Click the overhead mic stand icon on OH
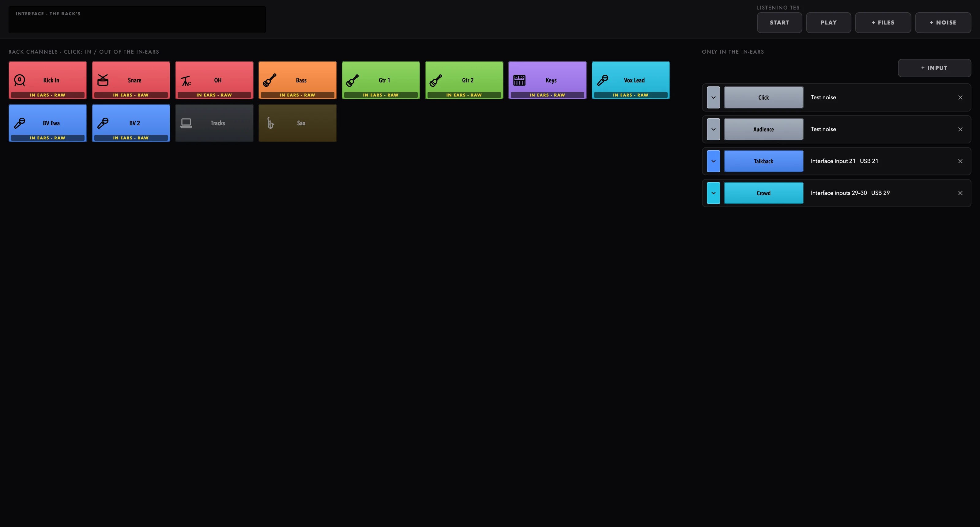The width and height of the screenshot is (980, 527). coord(186,81)
